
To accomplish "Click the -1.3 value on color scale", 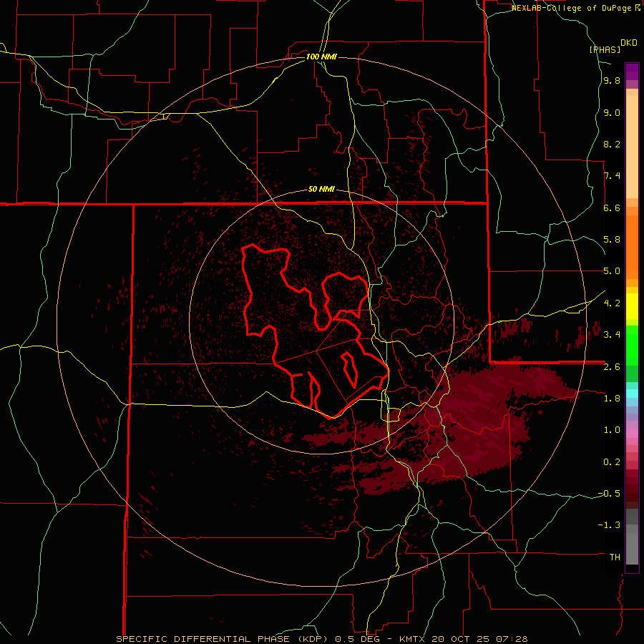I will click(x=609, y=525).
